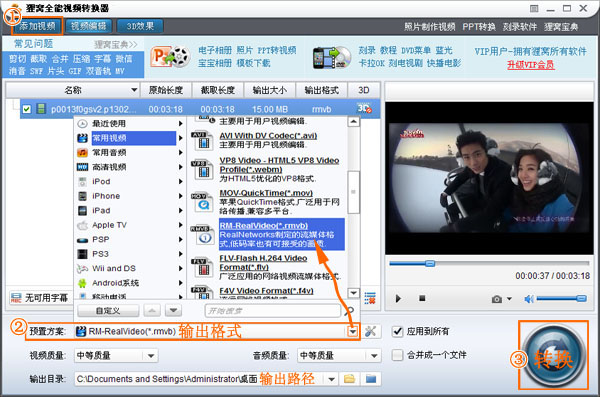The width and height of the screenshot is (600, 397).
Task: Click the 开始搜索 search input field
Action: tap(272, 310)
